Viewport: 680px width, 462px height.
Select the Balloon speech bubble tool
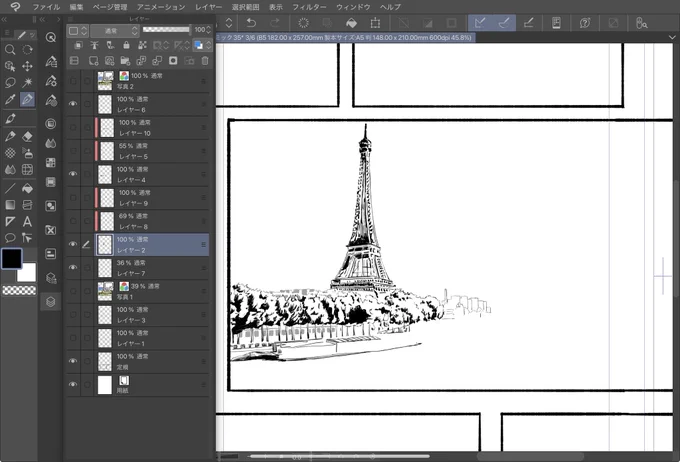point(10,238)
